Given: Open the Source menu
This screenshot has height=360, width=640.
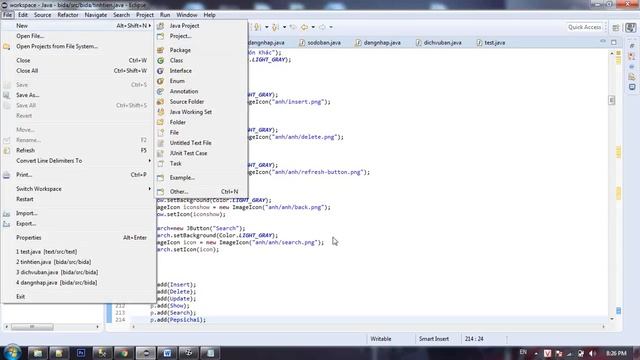Looking at the screenshot, I should tap(42, 15).
